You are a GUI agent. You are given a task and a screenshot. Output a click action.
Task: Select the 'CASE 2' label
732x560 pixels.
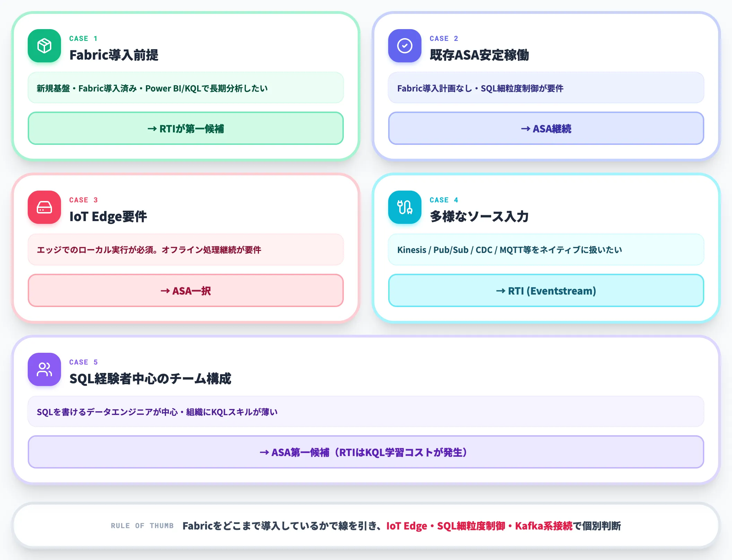[444, 38]
